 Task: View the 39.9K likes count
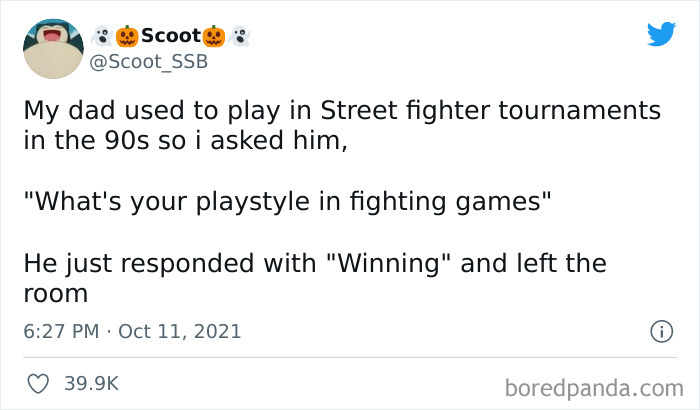[x=93, y=383]
